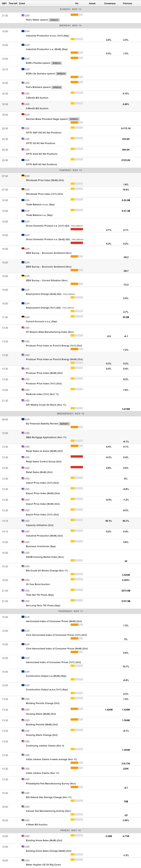Click the EU flag beside ECB's Panetta speech

(x=23, y=59)
